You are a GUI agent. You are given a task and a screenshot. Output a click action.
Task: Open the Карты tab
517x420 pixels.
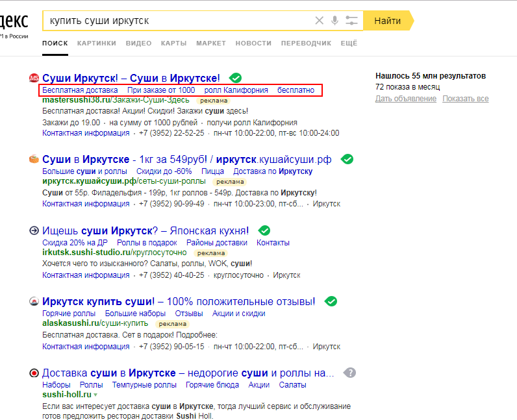coord(174,43)
